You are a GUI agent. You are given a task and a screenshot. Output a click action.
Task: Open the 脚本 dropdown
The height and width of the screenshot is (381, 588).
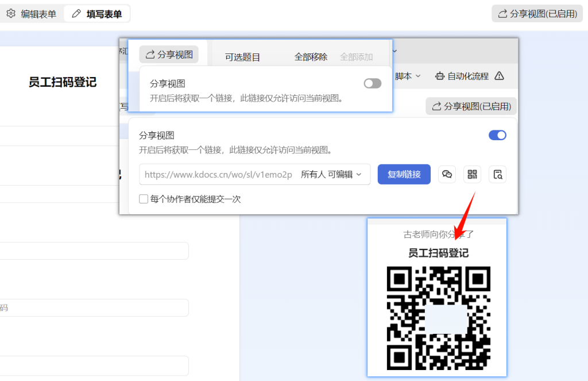click(x=408, y=76)
